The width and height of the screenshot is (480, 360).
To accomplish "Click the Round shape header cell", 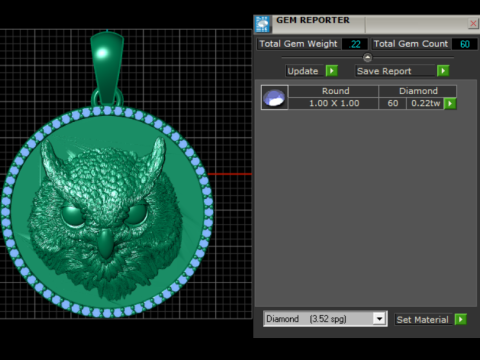I will (x=334, y=91).
